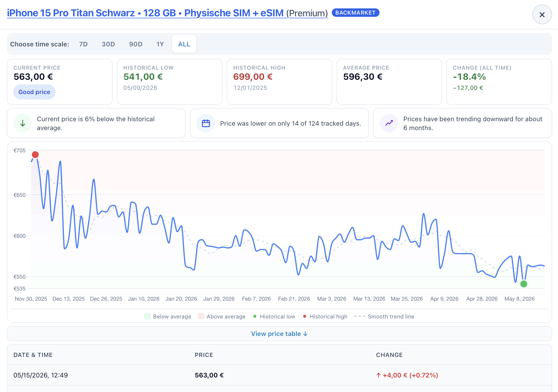Viewport: 558px width, 392px height.
Task: Select the 90D time scale
Action: click(x=136, y=44)
